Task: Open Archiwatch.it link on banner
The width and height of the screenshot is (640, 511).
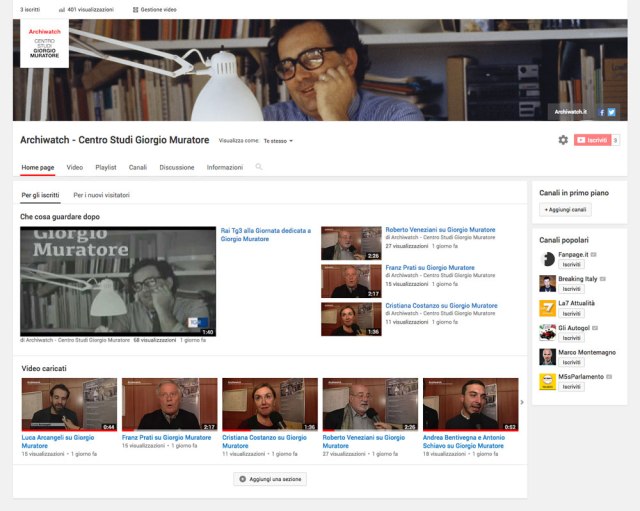Action: [x=571, y=112]
